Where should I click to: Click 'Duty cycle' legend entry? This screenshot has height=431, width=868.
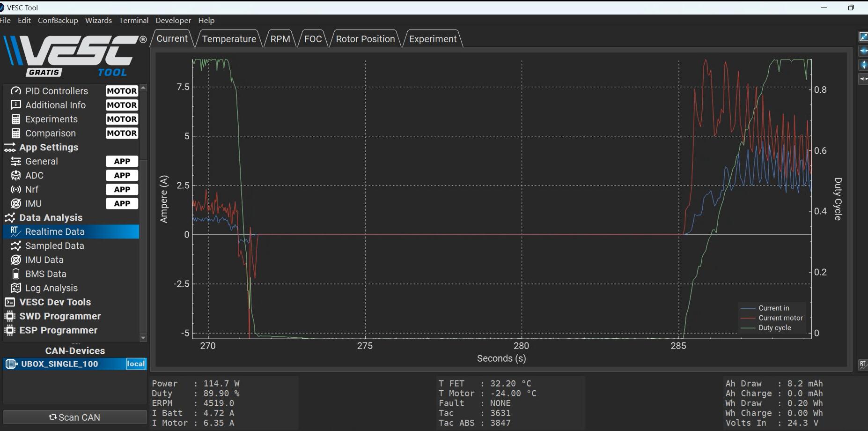[766, 328]
